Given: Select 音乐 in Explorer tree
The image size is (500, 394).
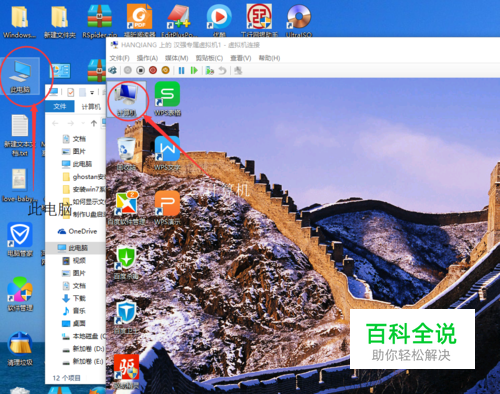Looking at the screenshot, I should point(74,311).
